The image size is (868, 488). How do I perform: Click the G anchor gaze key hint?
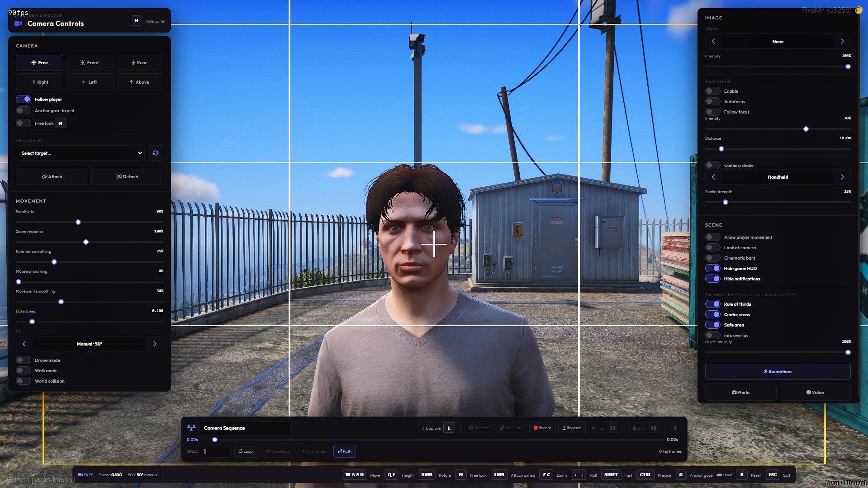point(681,475)
